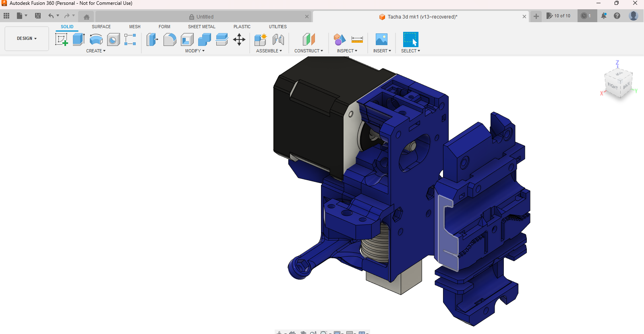Select the Press Pull tool
The width and height of the screenshot is (644, 334).
pos(152,39)
